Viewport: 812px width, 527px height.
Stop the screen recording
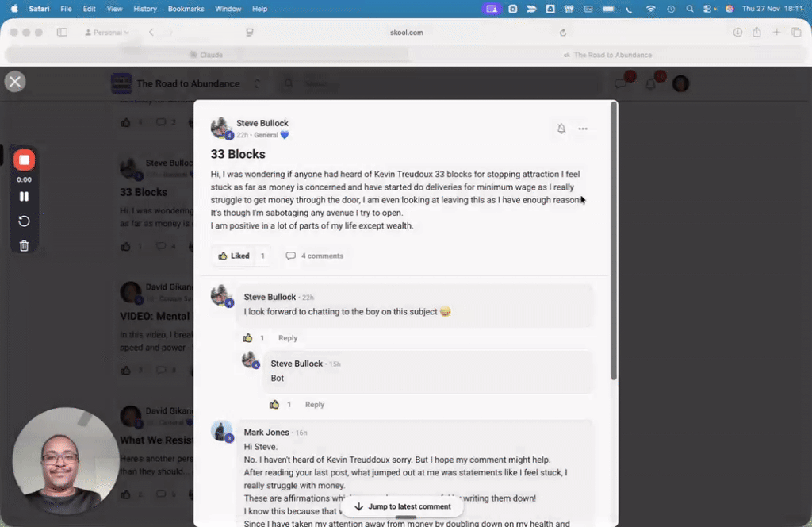pyautogui.click(x=24, y=160)
